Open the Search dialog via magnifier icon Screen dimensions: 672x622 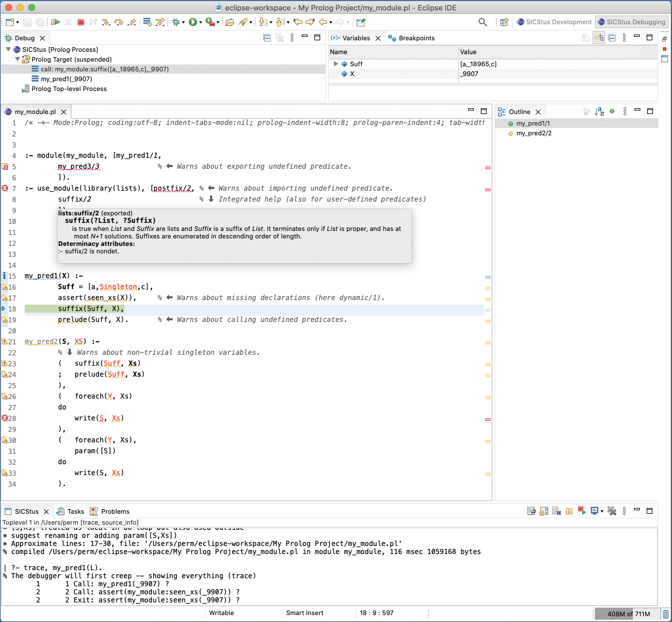483,21
